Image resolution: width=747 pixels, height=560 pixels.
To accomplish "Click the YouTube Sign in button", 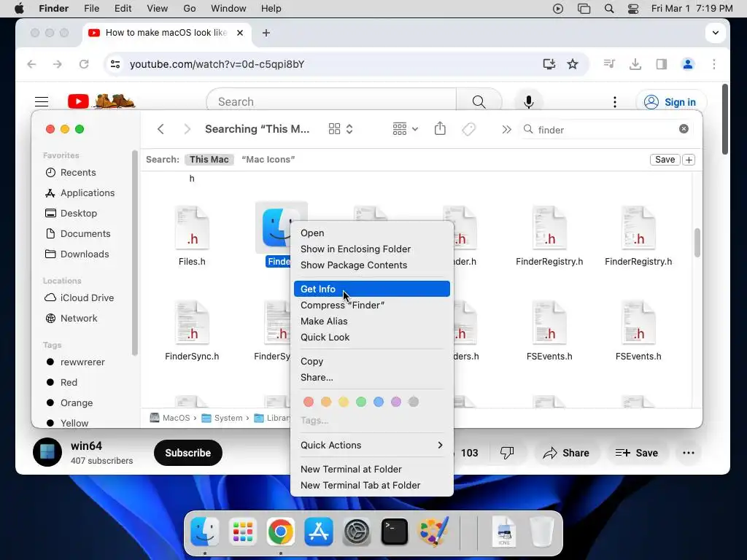I will tap(671, 102).
